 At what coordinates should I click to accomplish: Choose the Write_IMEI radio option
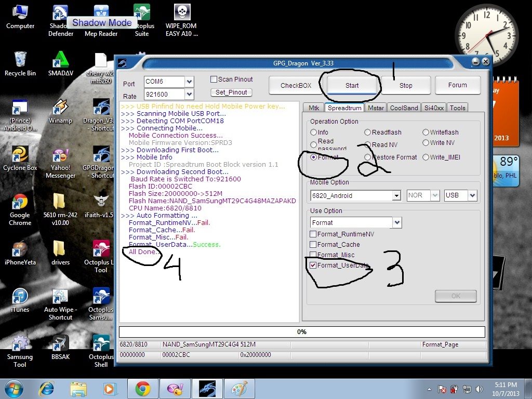(x=425, y=157)
